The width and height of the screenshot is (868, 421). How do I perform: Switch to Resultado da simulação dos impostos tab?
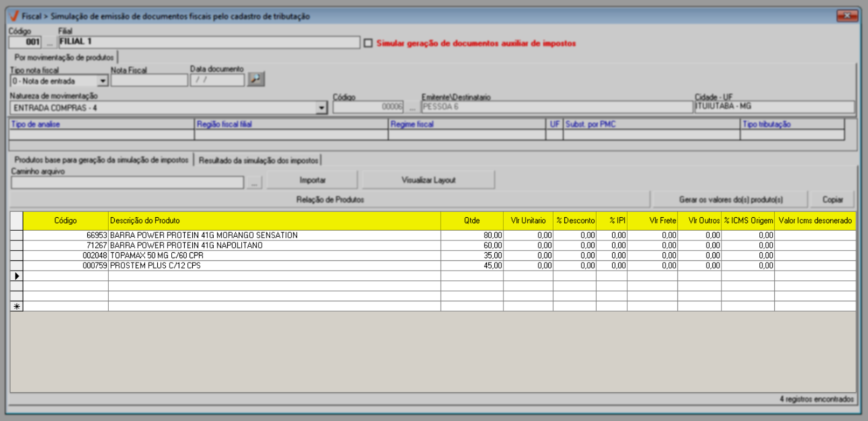(258, 160)
